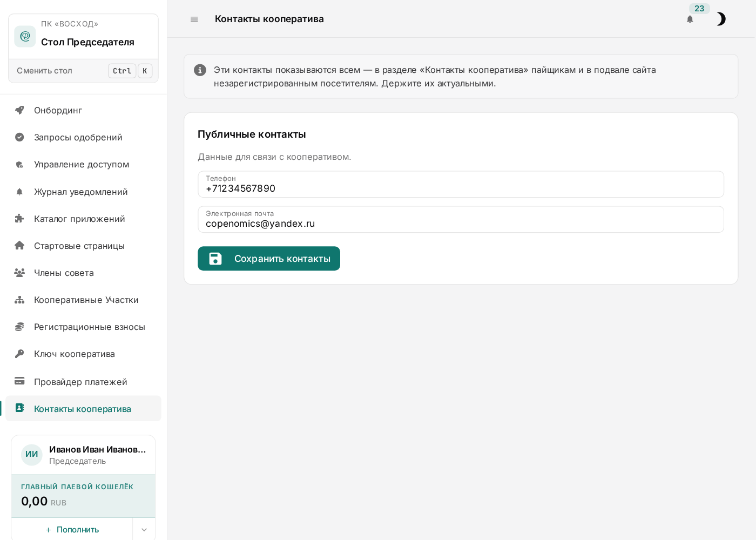Select Кооперативные Участки
The height and width of the screenshot is (540, 756).
(x=83, y=300)
